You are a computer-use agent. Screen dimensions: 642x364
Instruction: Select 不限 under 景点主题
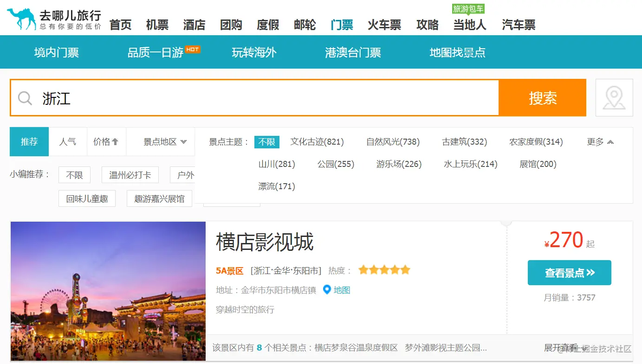267,142
